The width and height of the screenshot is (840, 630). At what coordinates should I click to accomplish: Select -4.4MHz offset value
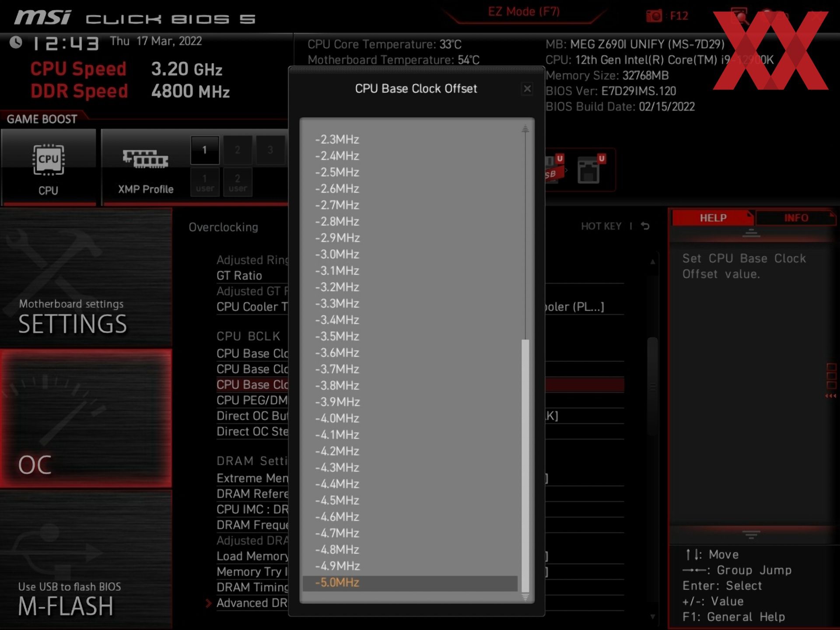337,484
